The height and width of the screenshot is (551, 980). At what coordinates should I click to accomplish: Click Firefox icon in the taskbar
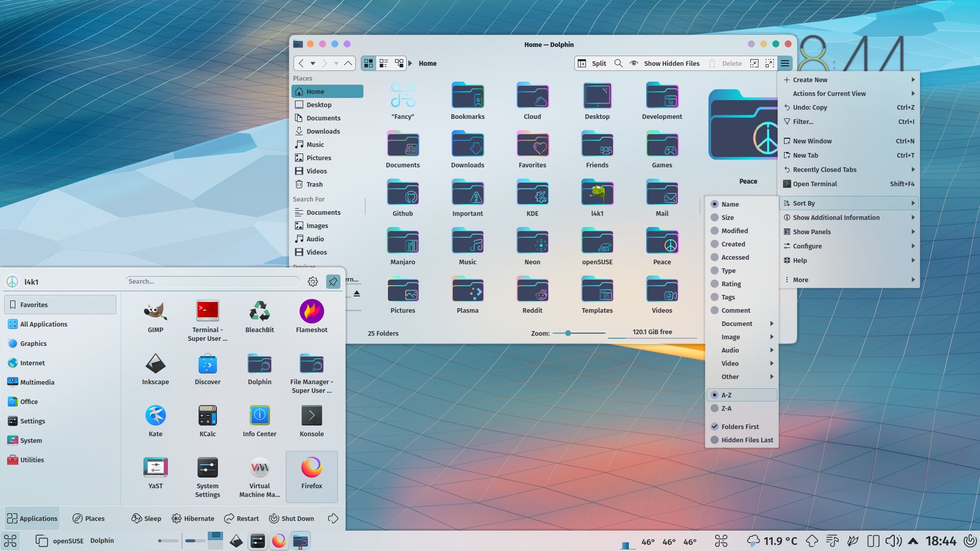pyautogui.click(x=279, y=540)
